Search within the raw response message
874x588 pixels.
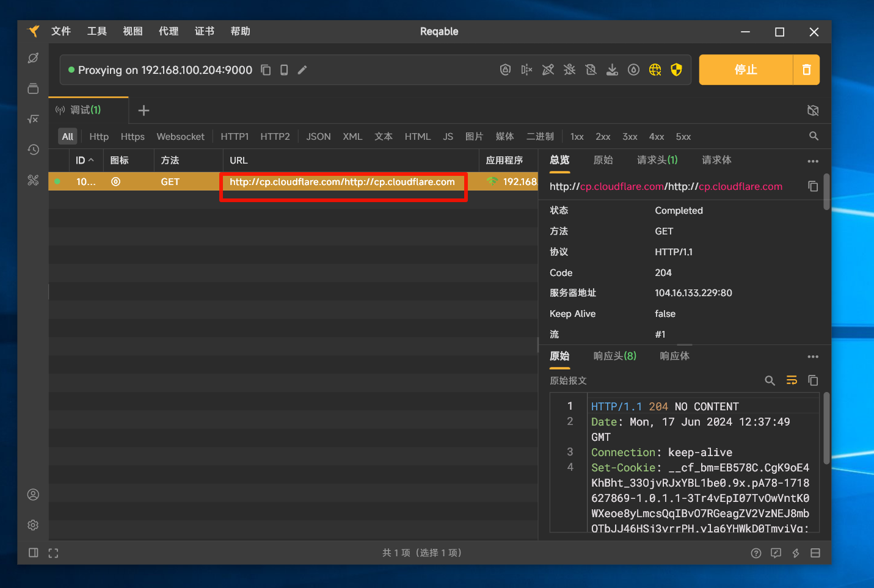pos(770,380)
